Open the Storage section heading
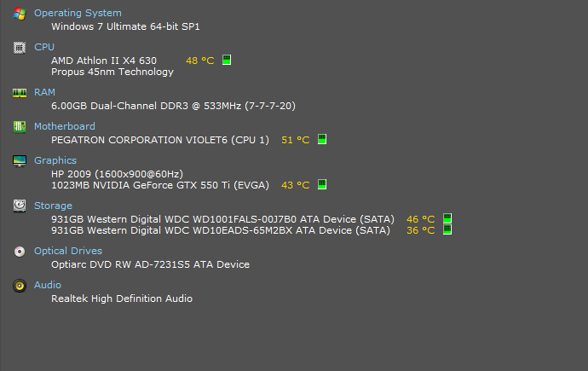Viewport: 588px width, 371px height. pos(53,206)
